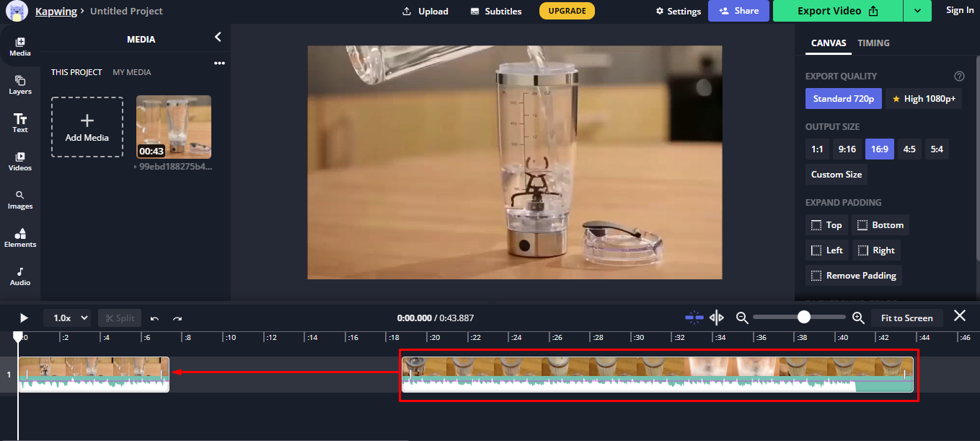
Task: Set output size to 4:5
Action: point(909,149)
